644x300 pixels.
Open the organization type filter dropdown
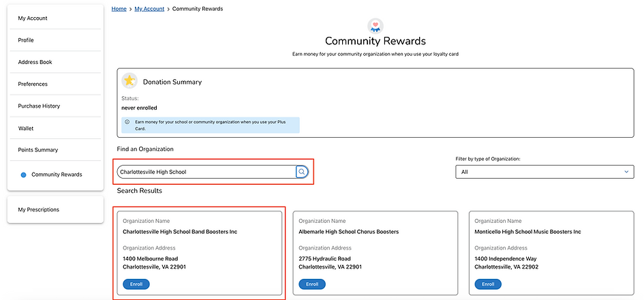coord(545,172)
